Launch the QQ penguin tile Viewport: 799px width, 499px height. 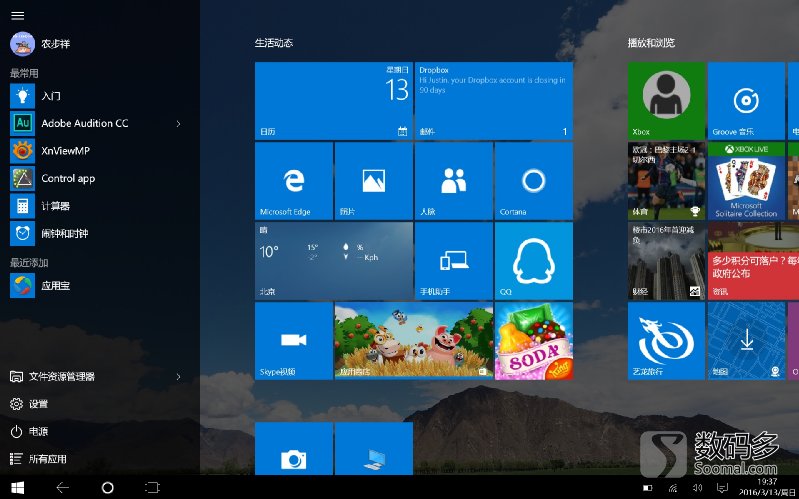[x=533, y=260]
